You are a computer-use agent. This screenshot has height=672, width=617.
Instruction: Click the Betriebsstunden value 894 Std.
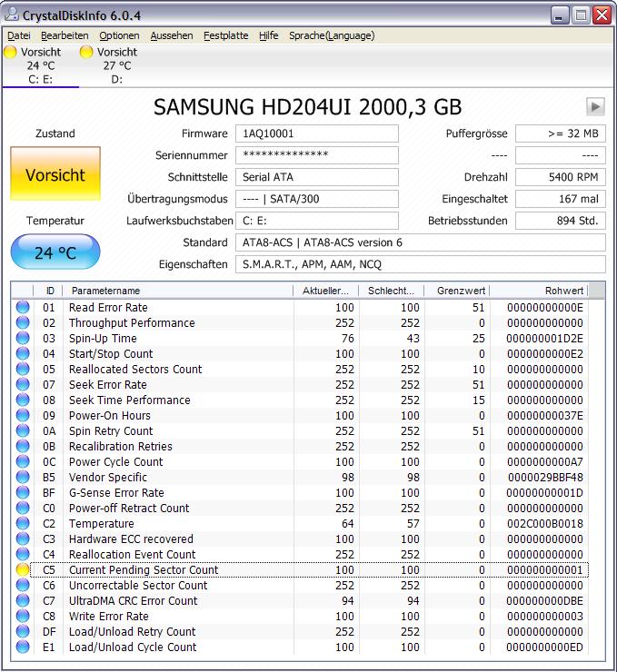(x=561, y=221)
